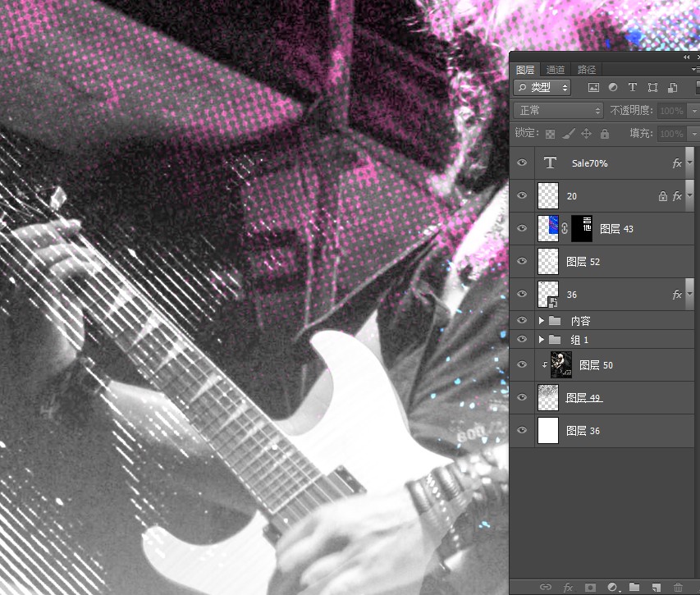Filter layers by pixel layer icon
The height and width of the screenshot is (595, 700).
tap(593, 88)
